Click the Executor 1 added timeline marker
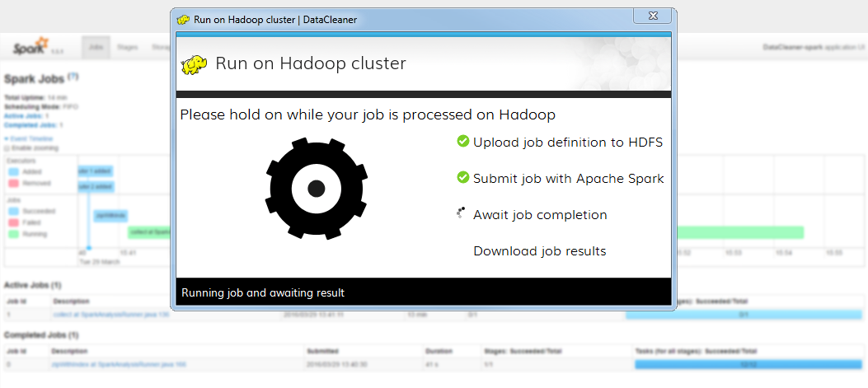Image resolution: width=868 pixels, height=388 pixels. [x=96, y=171]
